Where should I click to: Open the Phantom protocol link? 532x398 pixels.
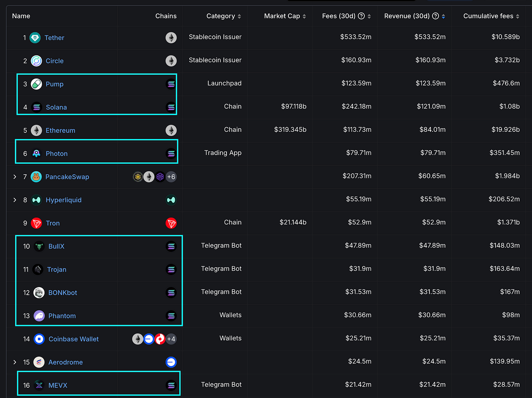(62, 316)
